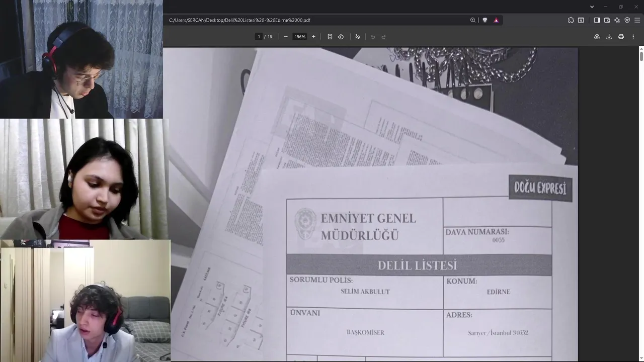Save the PDF to Google Drive
The height and width of the screenshot is (362, 644).
tap(597, 37)
